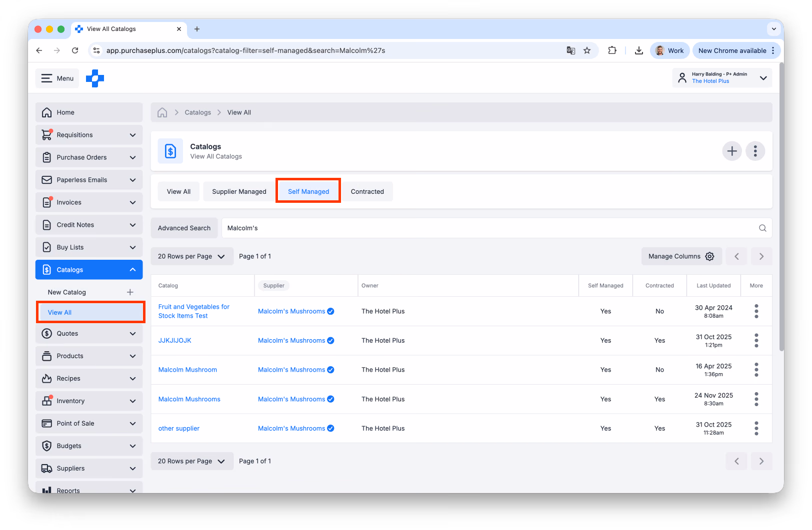Click the add catalog plus button

(732, 151)
